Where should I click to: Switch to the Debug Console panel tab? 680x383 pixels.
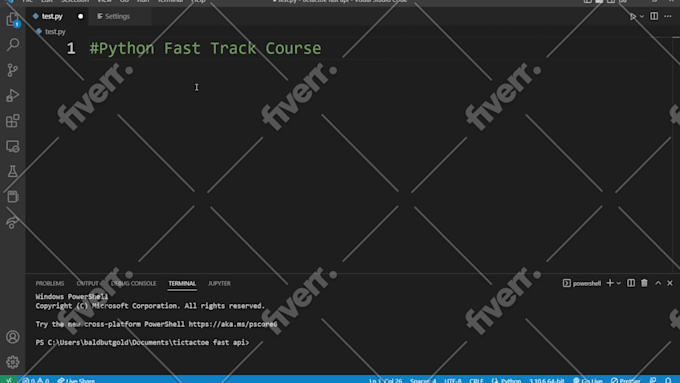tap(134, 283)
